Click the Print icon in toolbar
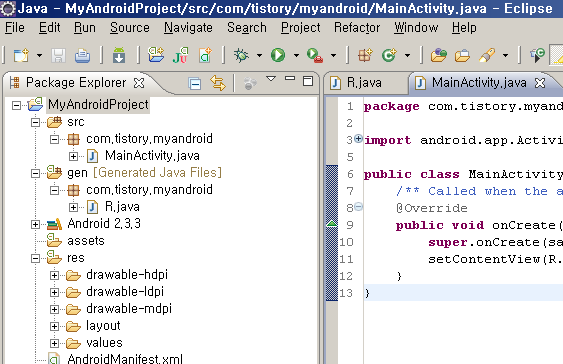 pos(82,56)
